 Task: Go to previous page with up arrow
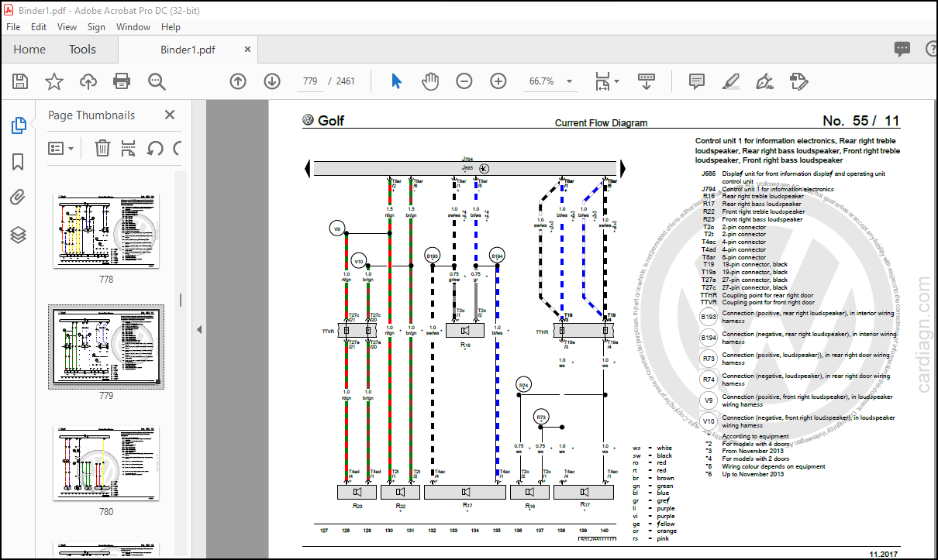tap(238, 81)
